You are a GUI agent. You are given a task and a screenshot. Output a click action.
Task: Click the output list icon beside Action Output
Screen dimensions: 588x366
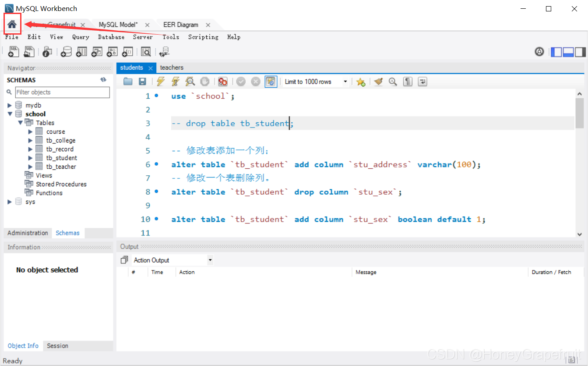(124, 260)
